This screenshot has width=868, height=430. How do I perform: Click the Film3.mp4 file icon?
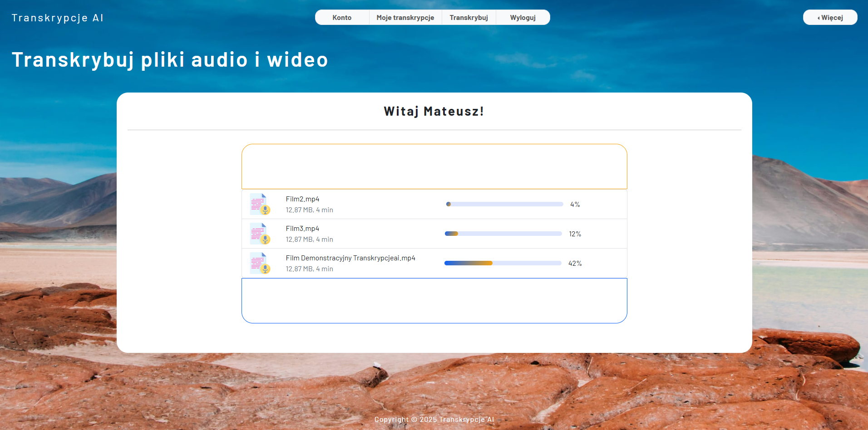260,234
